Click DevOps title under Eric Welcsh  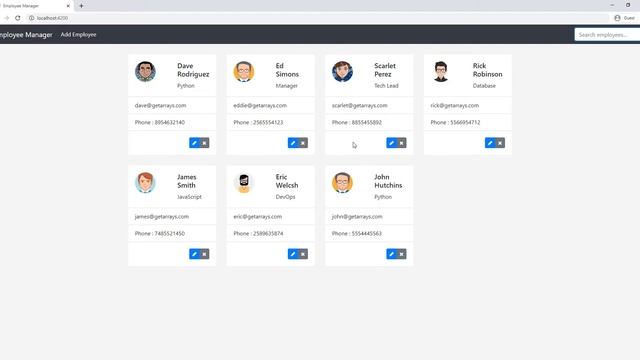click(285, 197)
